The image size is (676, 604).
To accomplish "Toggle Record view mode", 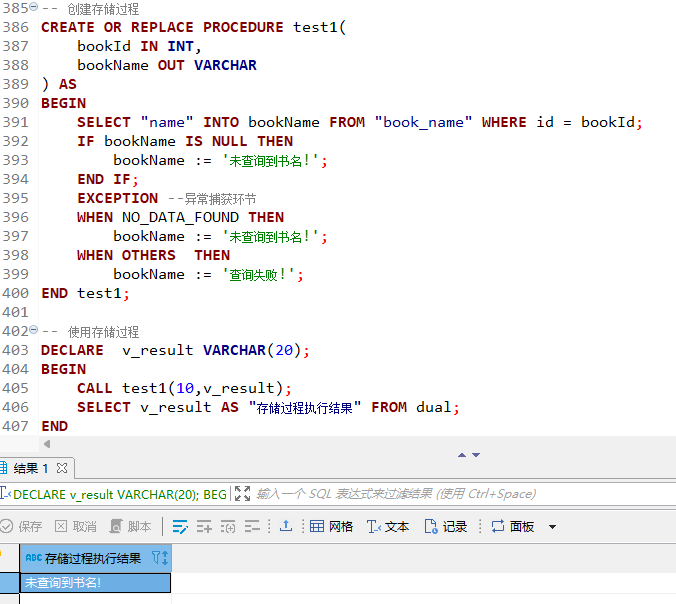I will [x=446, y=526].
